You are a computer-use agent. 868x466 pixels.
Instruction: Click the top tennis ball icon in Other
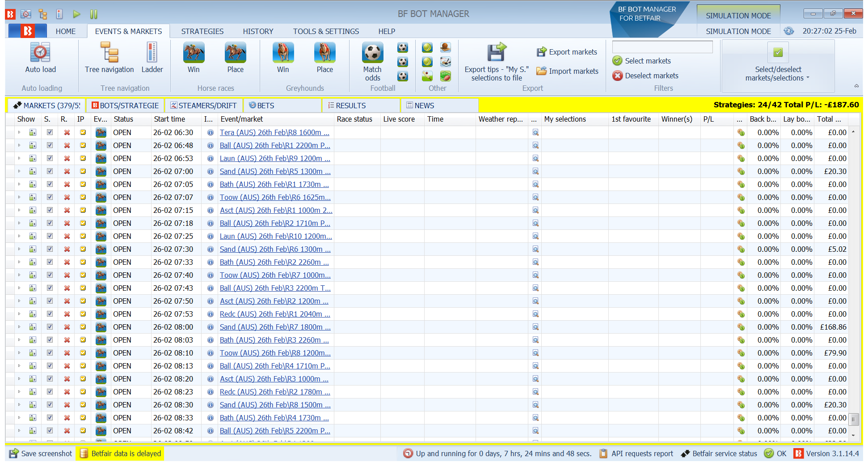427,47
